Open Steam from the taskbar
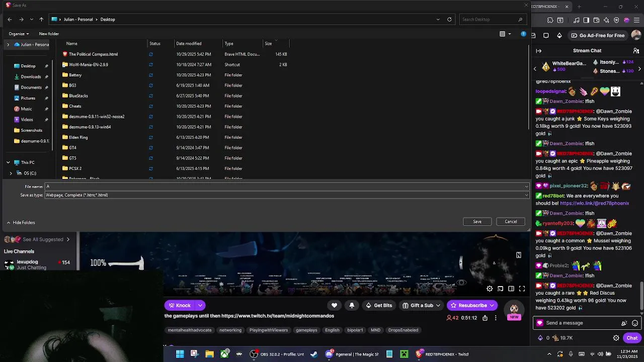644x362 pixels. 314,354
